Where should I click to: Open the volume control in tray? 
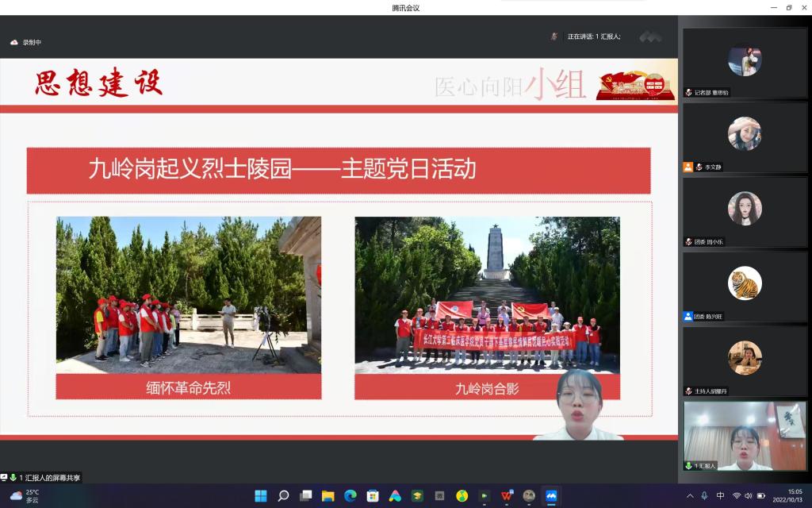(x=749, y=496)
